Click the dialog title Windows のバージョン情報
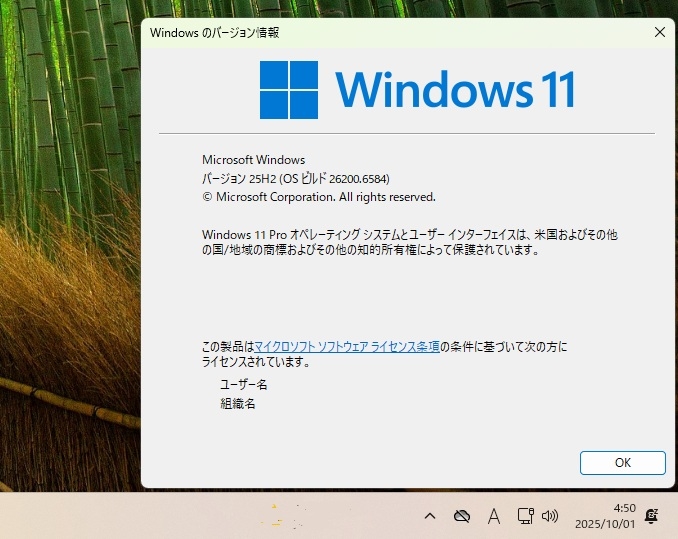 214,32
